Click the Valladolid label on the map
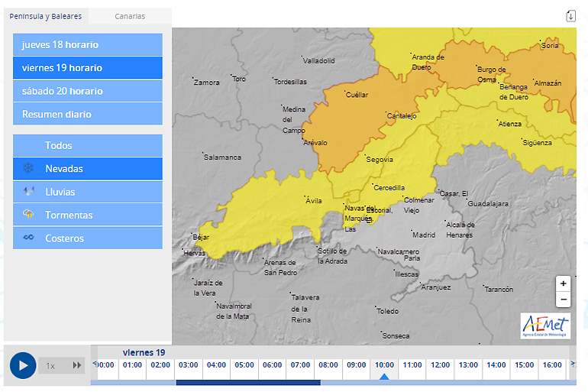Viewport: 588px width, 392px height. click(x=318, y=61)
